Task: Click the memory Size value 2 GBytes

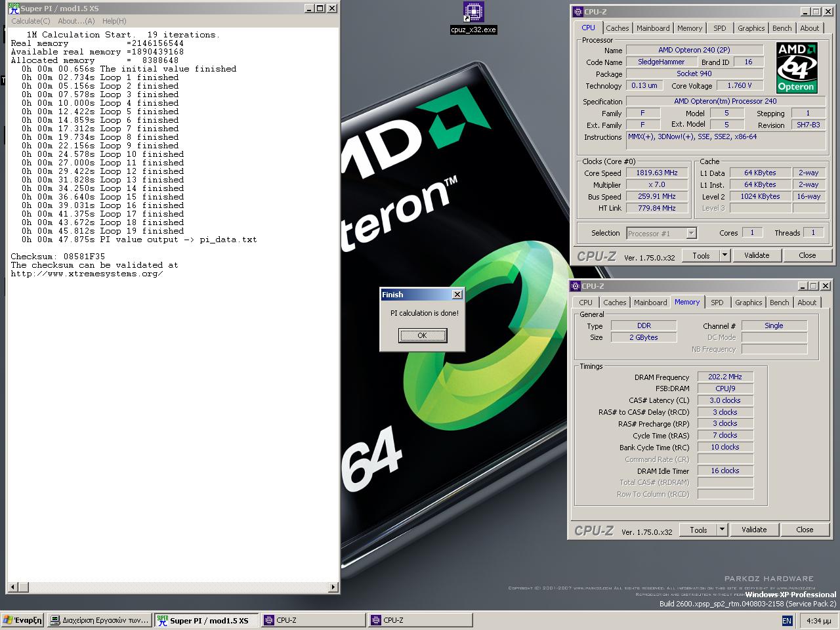Action: coord(643,337)
